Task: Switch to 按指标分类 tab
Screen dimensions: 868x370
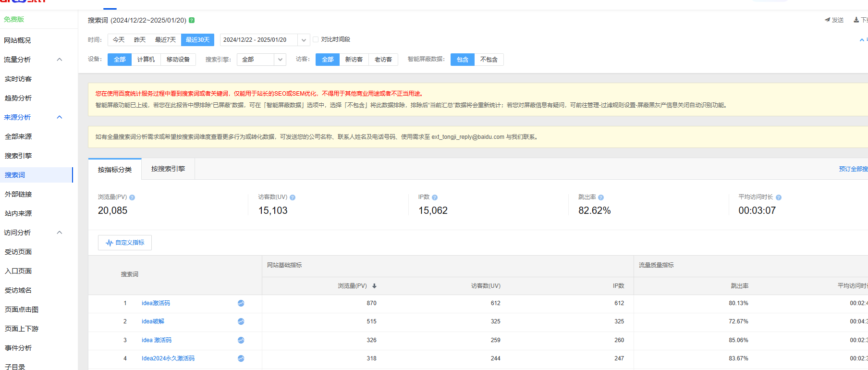Action: [x=115, y=170]
